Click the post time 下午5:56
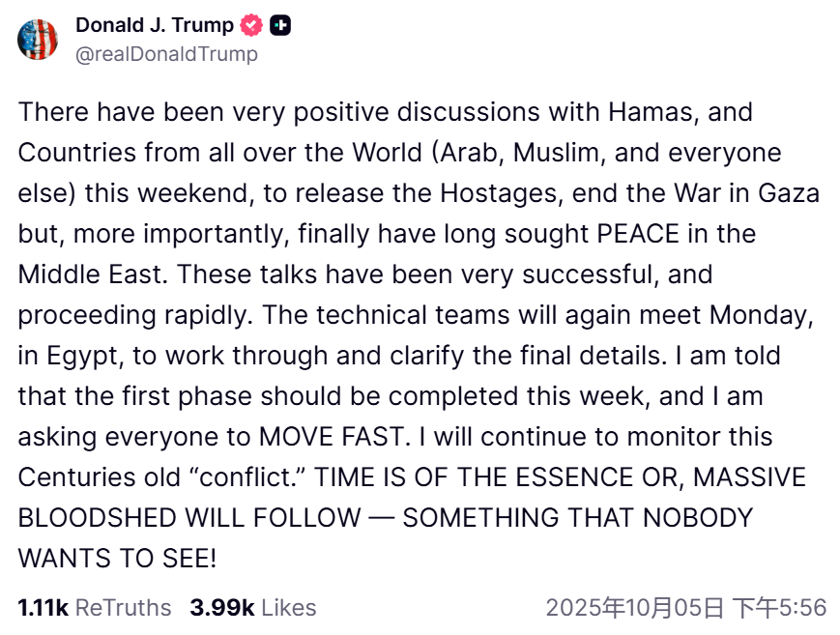The height and width of the screenshot is (635, 840). tap(779, 608)
